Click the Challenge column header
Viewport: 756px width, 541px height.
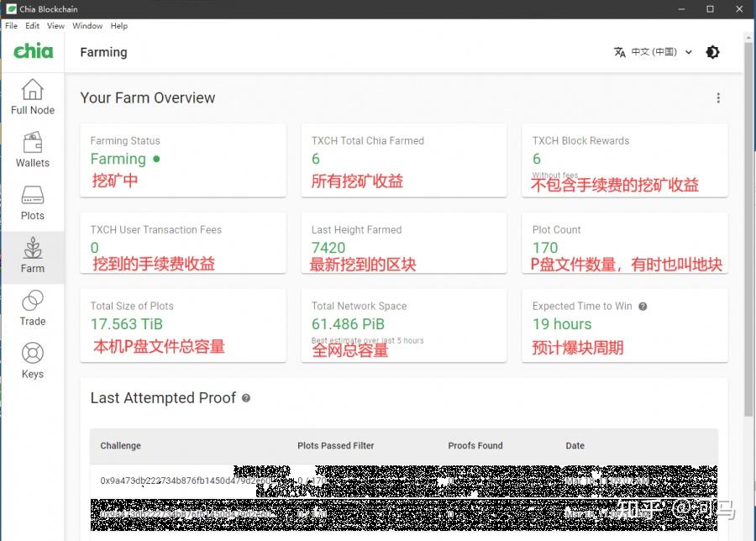(120, 445)
